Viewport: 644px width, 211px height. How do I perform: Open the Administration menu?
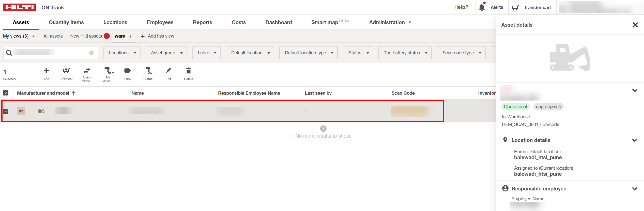point(390,22)
